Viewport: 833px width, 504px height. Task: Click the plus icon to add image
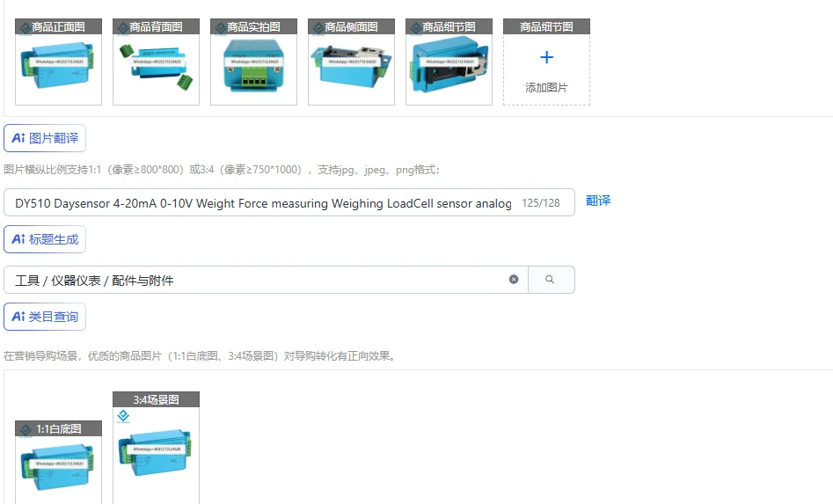click(x=546, y=57)
